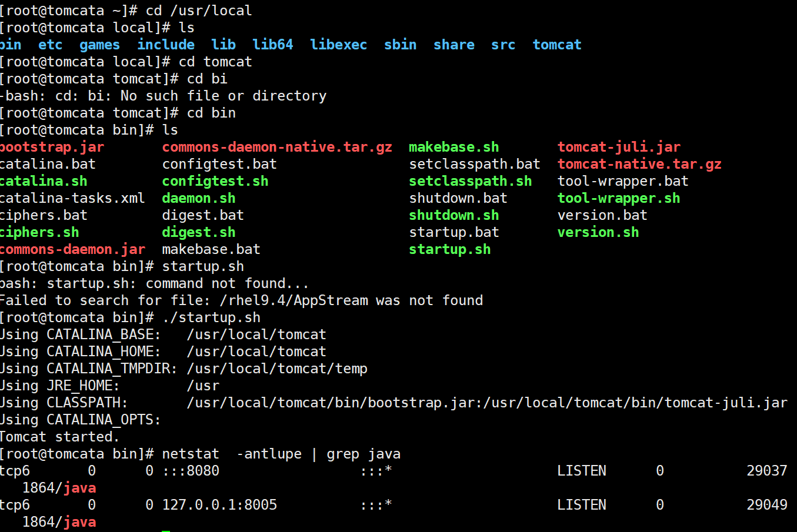This screenshot has height=532, width=797.
Task: Click the file digest.sh
Action: tap(199, 232)
